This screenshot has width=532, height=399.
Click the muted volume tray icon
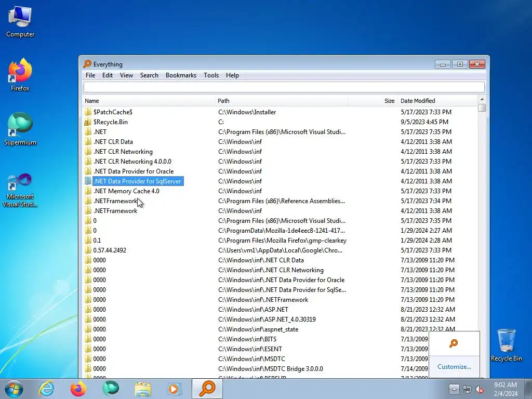coord(480,389)
